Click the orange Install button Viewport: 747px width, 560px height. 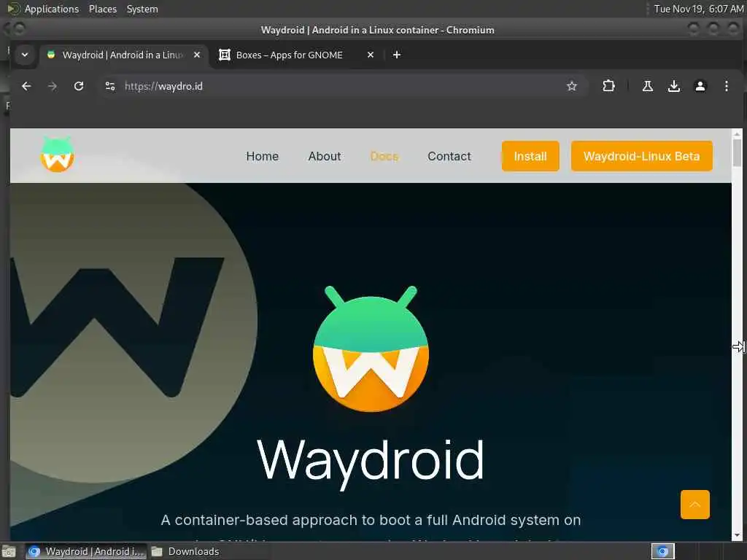(530, 156)
